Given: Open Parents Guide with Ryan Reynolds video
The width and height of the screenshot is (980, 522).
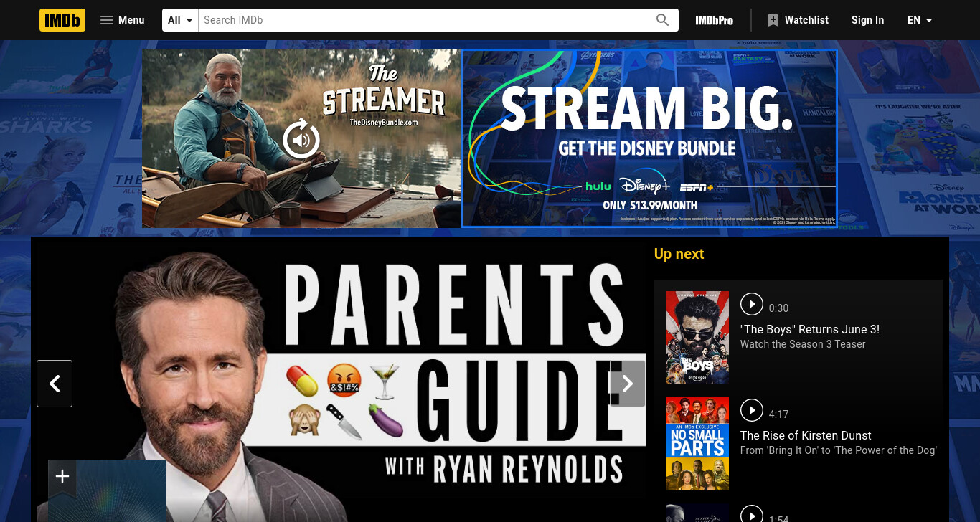Looking at the screenshot, I should coord(341,380).
